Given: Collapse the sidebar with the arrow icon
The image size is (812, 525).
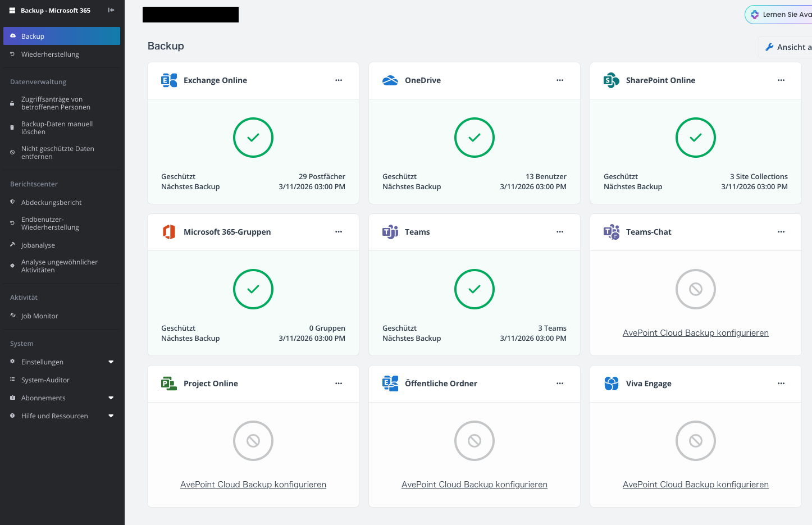Looking at the screenshot, I should point(111,10).
